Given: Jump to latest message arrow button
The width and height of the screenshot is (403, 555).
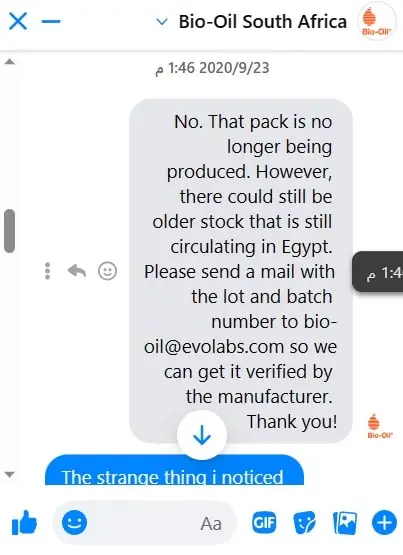Looking at the screenshot, I should click(202, 435).
